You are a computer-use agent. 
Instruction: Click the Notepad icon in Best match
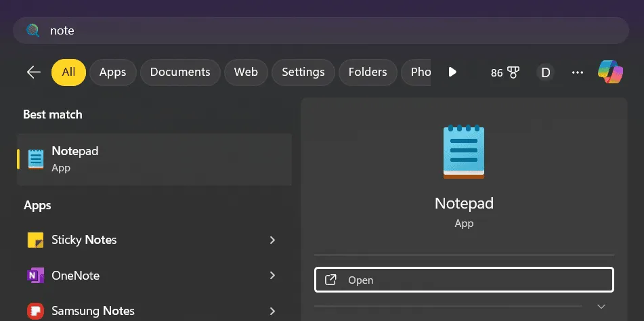coord(36,159)
